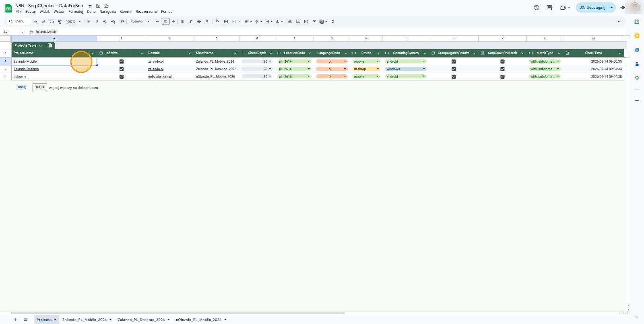Open the functions sigma menu

[333, 22]
